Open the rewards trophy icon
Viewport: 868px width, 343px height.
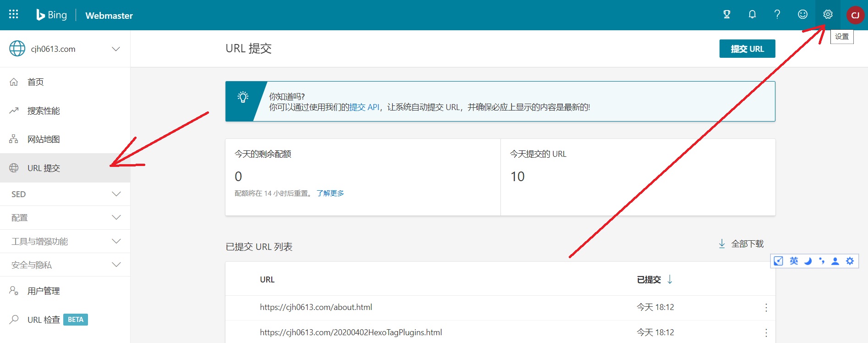click(x=727, y=14)
